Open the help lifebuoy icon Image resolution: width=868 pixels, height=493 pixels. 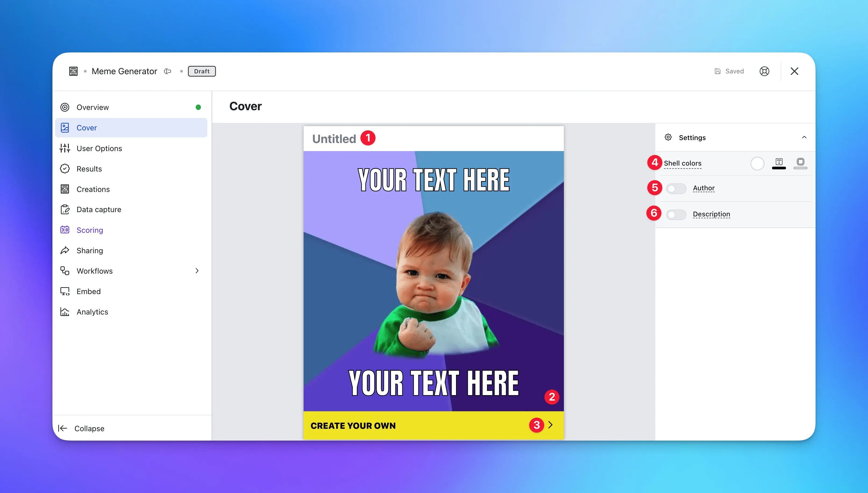(764, 71)
